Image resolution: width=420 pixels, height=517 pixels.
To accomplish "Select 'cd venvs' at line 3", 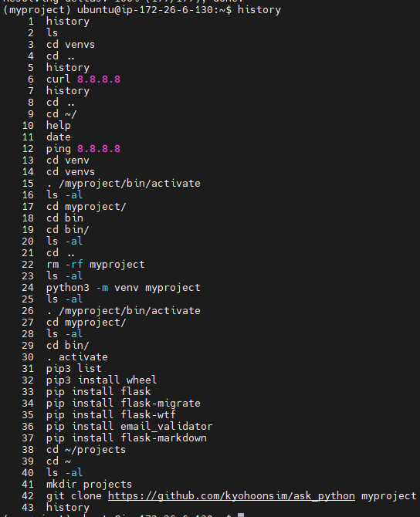I will click(70, 45).
